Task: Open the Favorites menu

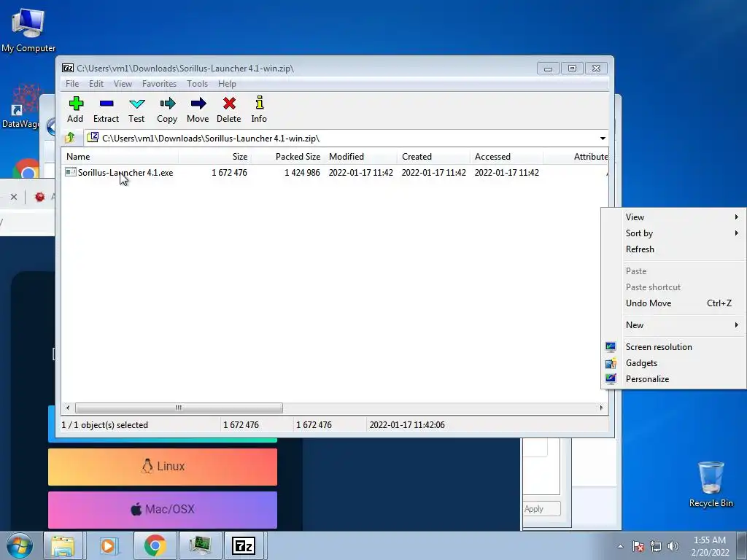Action: [x=160, y=84]
